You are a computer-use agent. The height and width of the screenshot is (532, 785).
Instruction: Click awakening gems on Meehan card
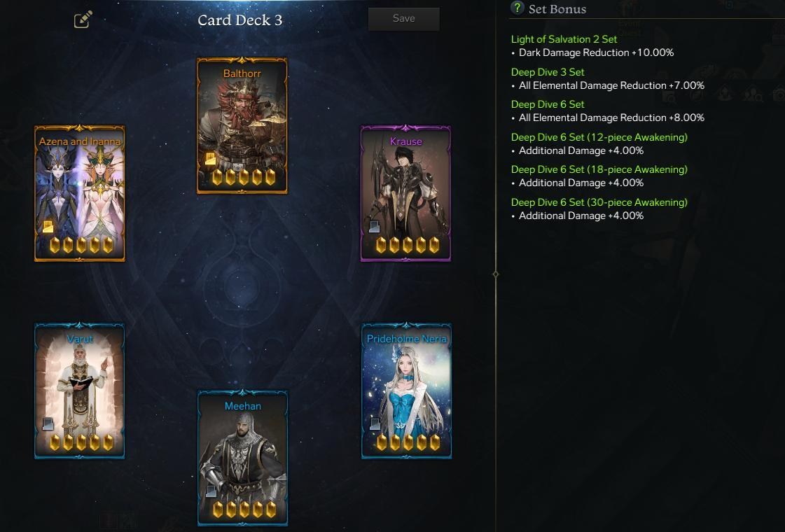(x=244, y=510)
